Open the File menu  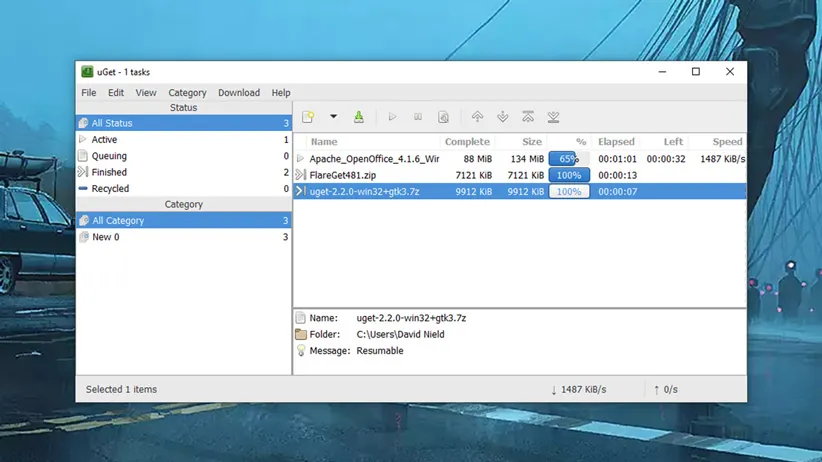(89, 93)
